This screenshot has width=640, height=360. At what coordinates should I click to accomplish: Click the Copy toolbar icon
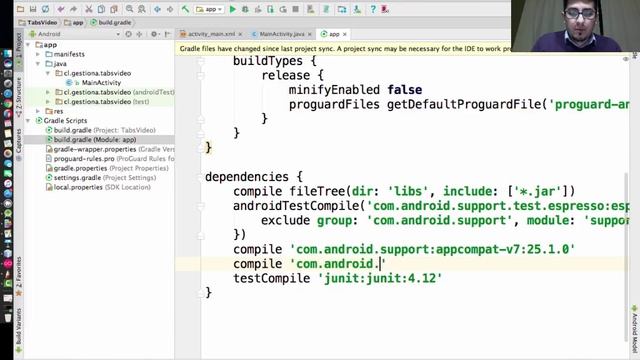101,9
